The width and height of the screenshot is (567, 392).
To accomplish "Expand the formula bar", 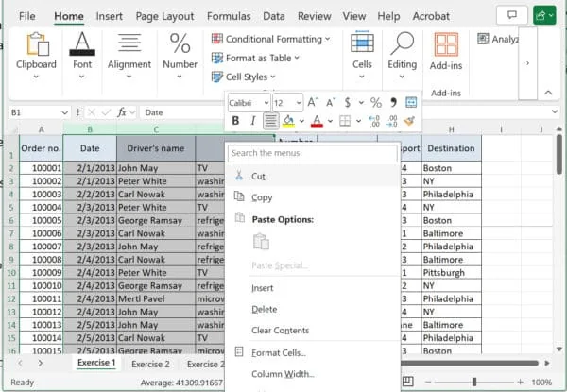I will [x=555, y=111].
